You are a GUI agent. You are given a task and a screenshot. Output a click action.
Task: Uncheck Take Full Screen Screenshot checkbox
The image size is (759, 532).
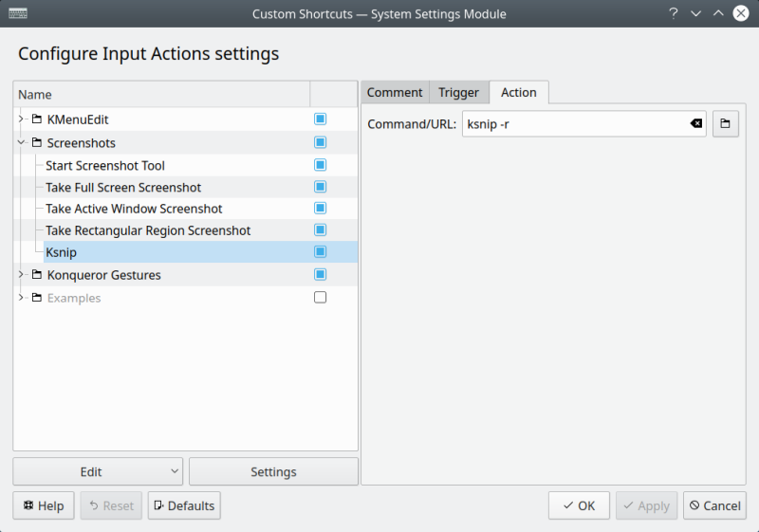click(x=320, y=187)
